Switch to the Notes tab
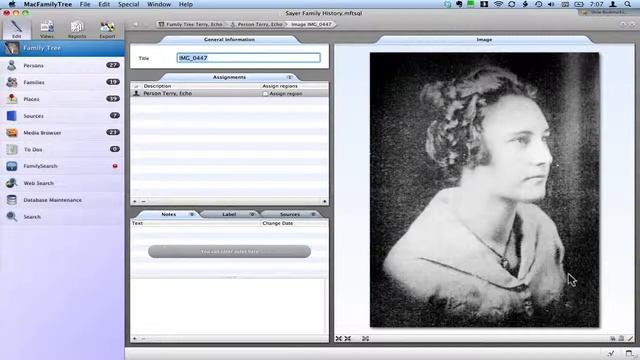The height and width of the screenshot is (360, 640). 169,214
